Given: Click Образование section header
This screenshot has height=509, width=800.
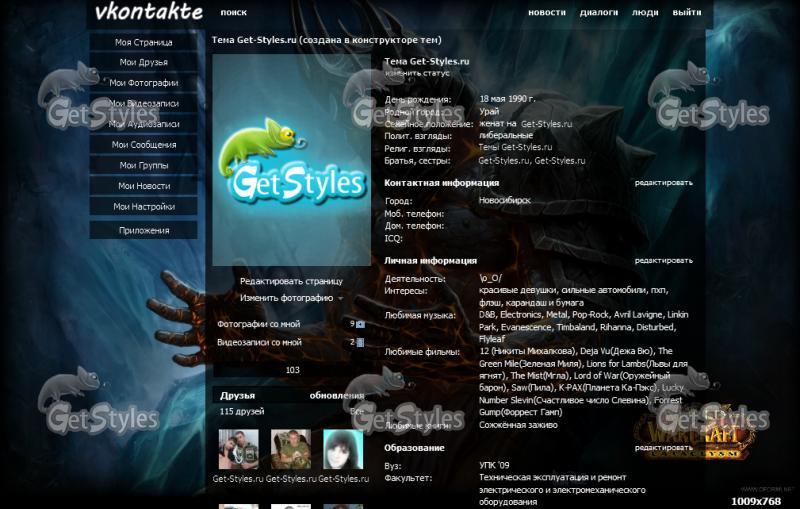Looking at the screenshot, I should [414, 448].
